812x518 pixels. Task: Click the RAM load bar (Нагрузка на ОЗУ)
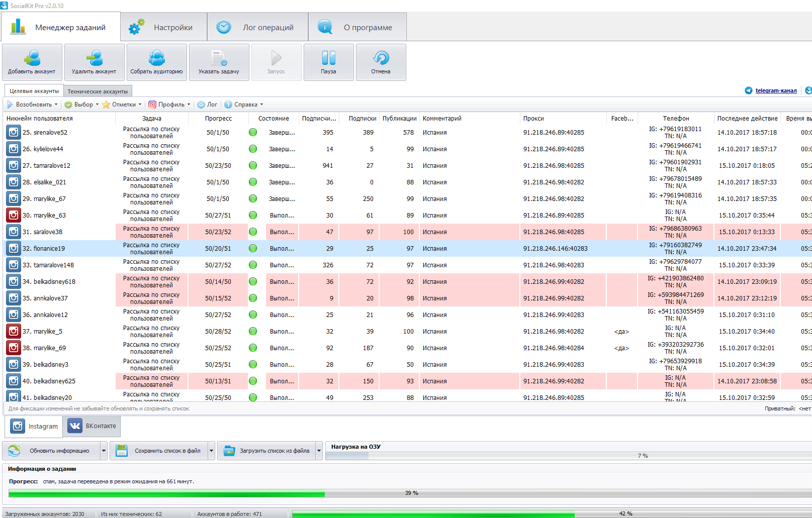click(569, 456)
